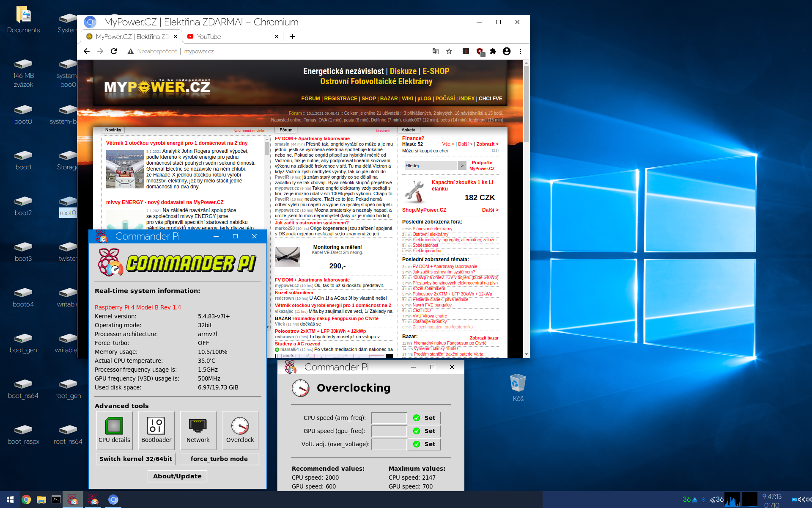
Task: Switch kernel 32/64bit button
Action: 136,459
